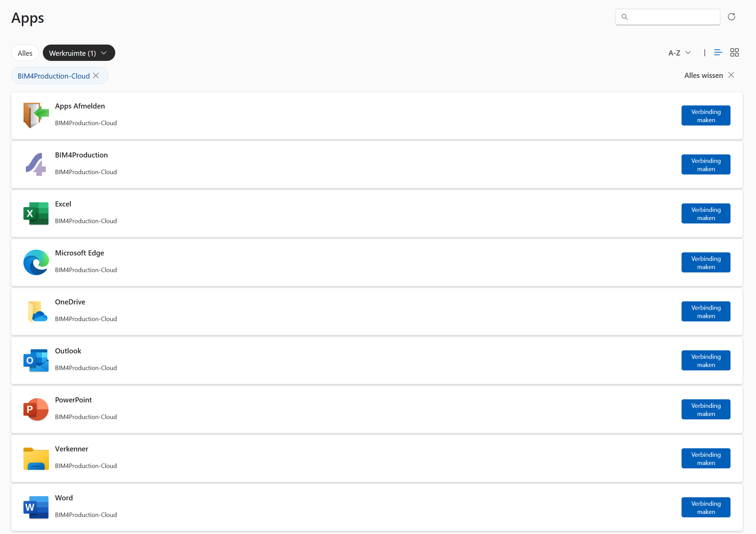Viewport: 756px width, 534px height.
Task: Click the Word app icon
Action: (36, 507)
